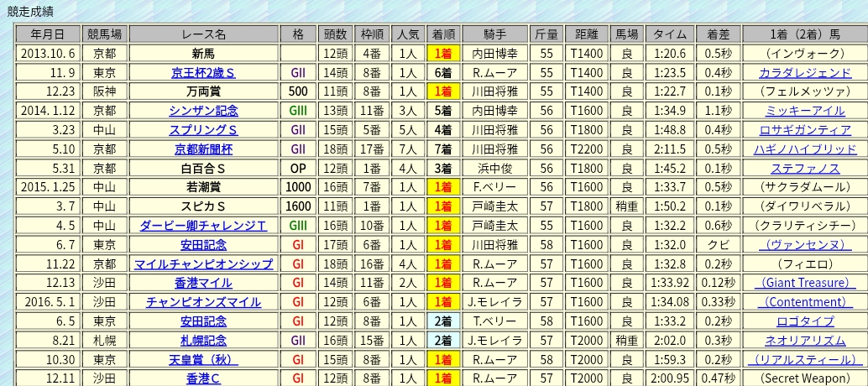
Task: Open the 札幌記念 race link
Action: (x=203, y=340)
